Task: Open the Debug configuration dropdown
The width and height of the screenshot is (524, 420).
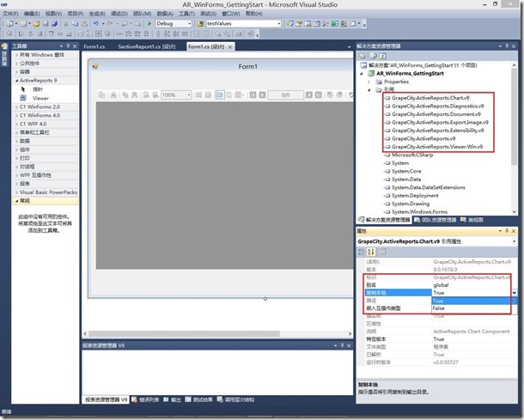Action: (x=189, y=24)
